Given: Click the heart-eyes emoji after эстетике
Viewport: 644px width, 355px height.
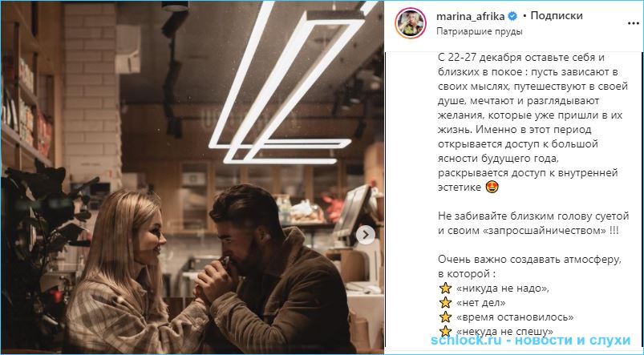Looking at the screenshot, I should (492, 188).
